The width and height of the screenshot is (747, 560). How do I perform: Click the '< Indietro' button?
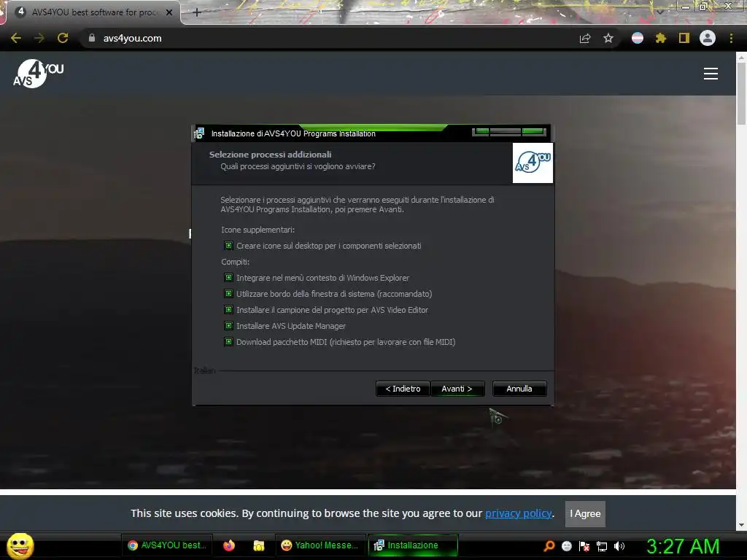tap(403, 389)
